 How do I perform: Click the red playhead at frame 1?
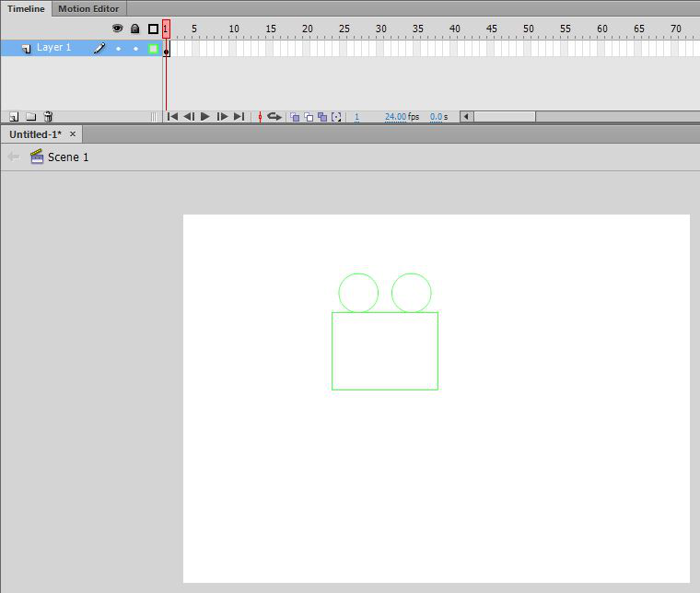(x=166, y=29)
